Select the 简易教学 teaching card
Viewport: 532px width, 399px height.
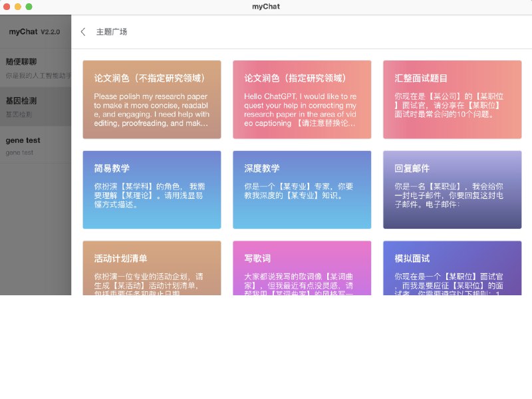click(151, 190)
